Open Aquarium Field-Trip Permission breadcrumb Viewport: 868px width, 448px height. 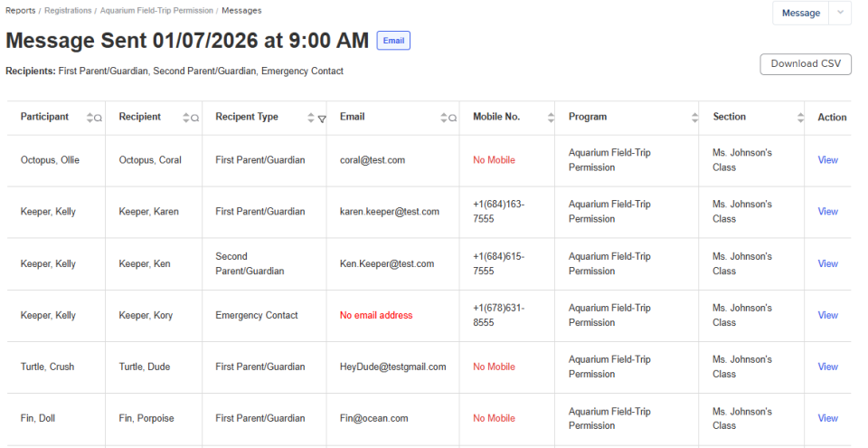coord(156,11)
